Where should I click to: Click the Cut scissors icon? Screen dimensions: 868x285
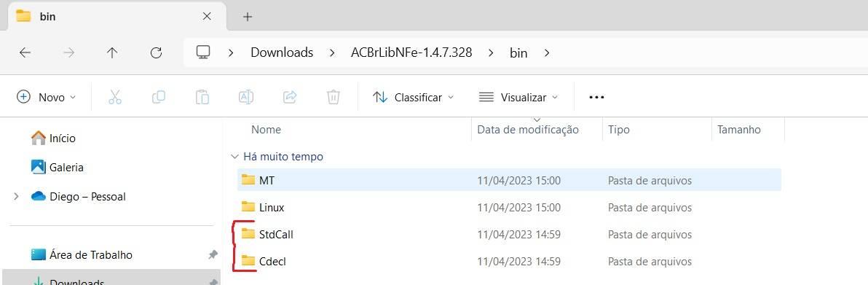coord(114,97)
